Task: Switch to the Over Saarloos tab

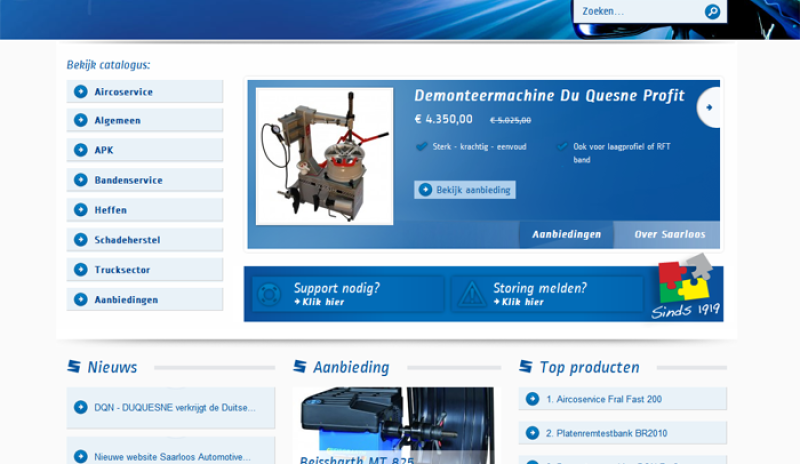Action: (669, 235)
